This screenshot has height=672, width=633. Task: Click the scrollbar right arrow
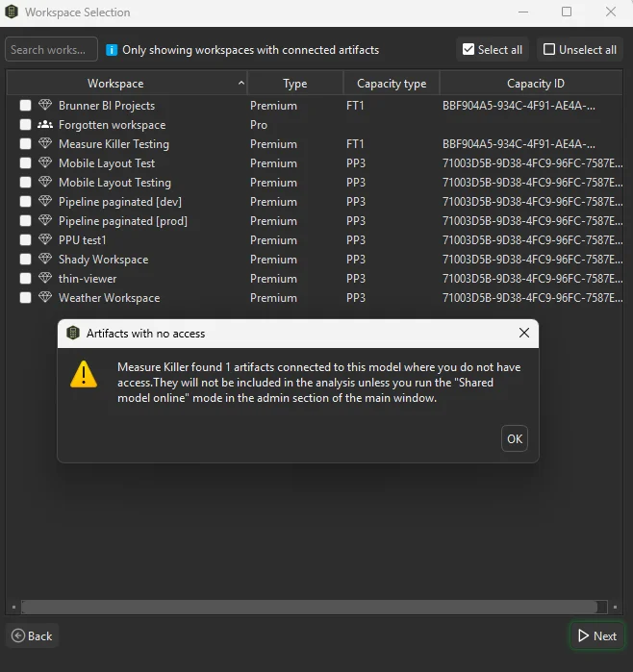click(615, 607)
